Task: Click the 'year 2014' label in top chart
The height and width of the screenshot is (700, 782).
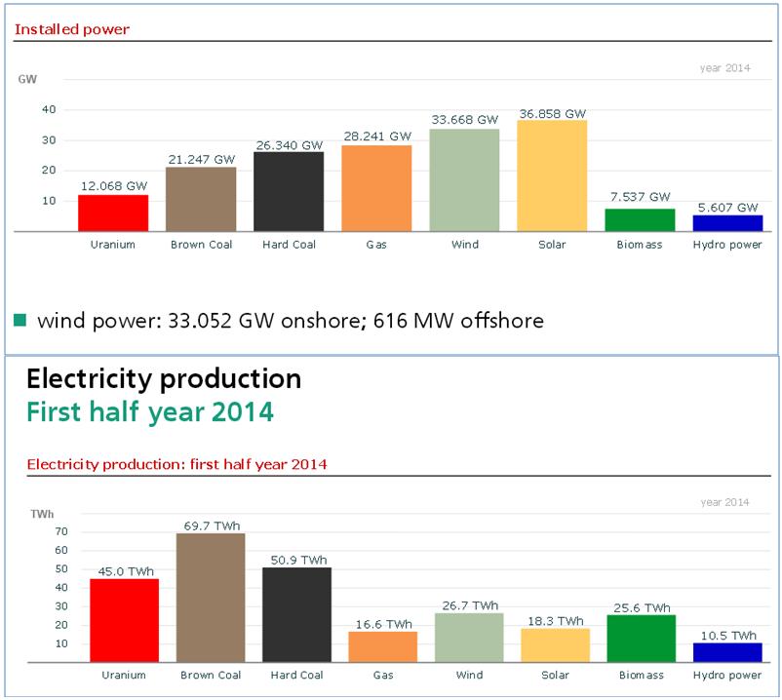Action: [724, 67]
